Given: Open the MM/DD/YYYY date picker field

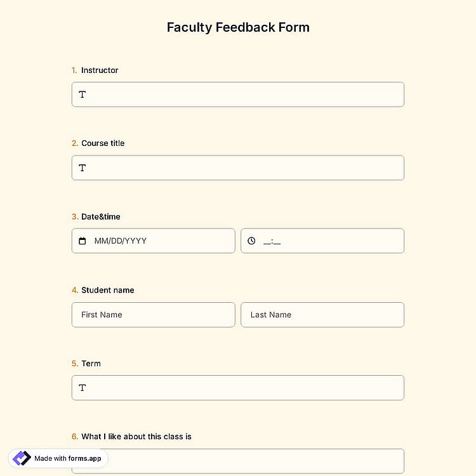Looking at the screenshot, I should (154, 241).
